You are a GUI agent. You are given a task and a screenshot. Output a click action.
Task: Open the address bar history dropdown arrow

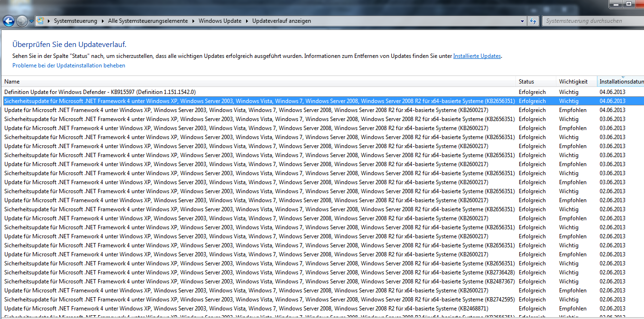(x=522, y=21)
